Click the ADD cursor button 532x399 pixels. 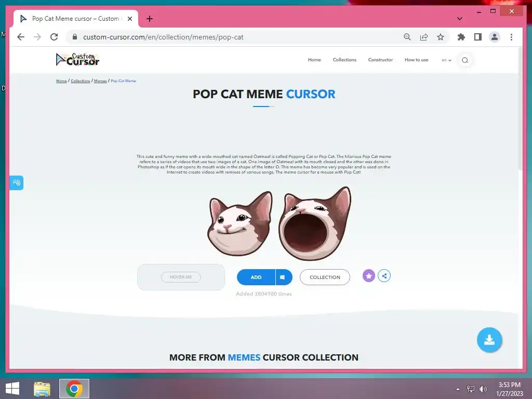tap(256, 277)
